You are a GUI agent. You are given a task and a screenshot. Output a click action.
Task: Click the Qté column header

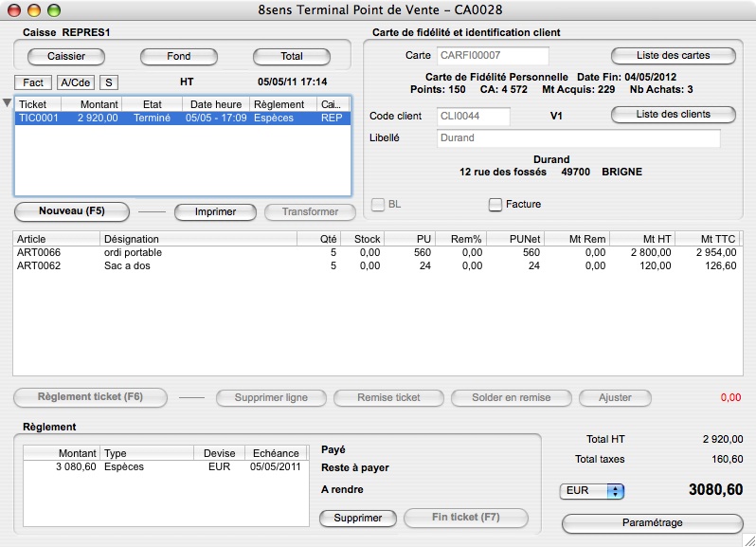tap(319, 239)
